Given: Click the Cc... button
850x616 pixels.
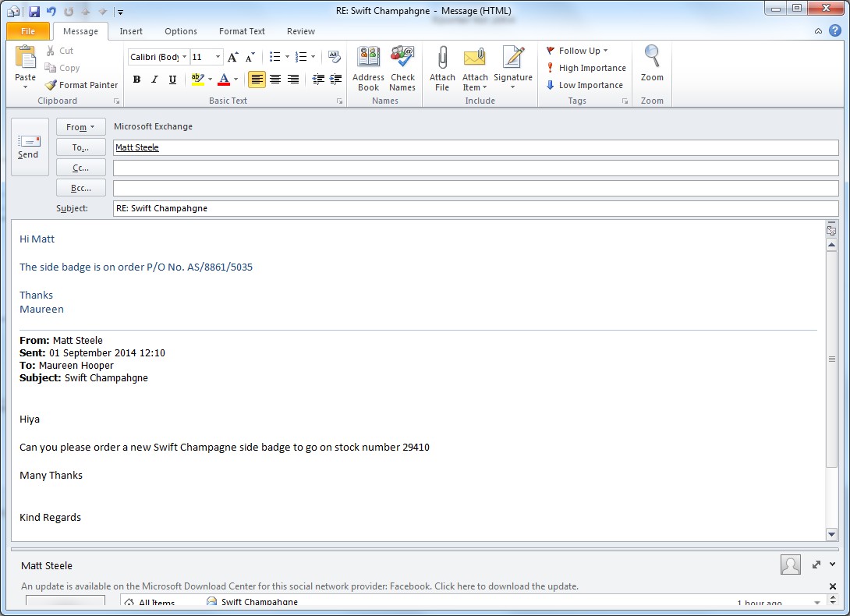Looking at the screenshot, I should coord(81,168).
